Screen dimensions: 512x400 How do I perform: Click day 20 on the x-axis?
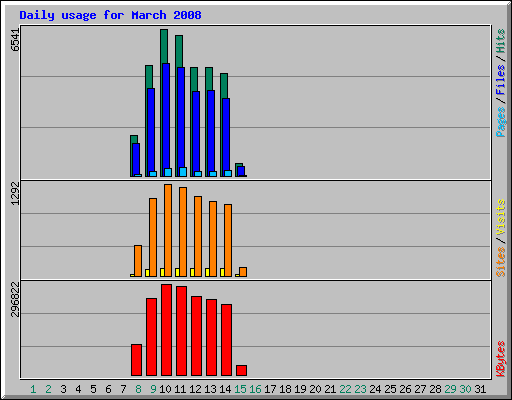click(315, 389)
